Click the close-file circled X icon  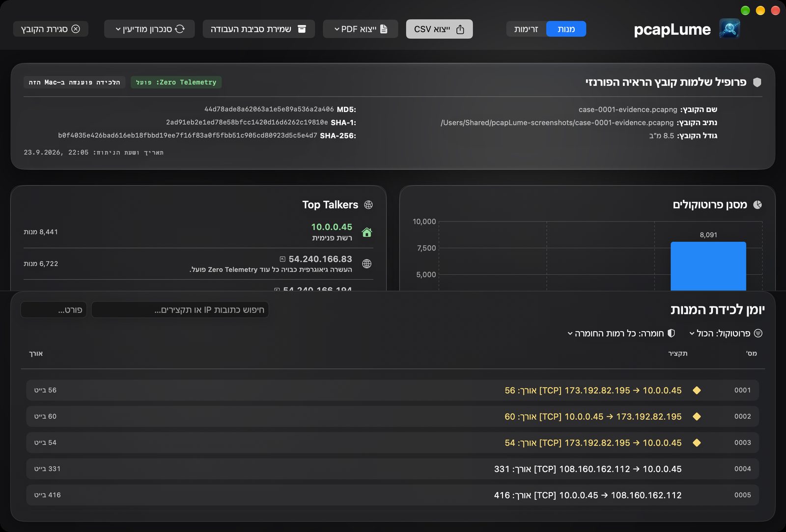pos(76,29)
